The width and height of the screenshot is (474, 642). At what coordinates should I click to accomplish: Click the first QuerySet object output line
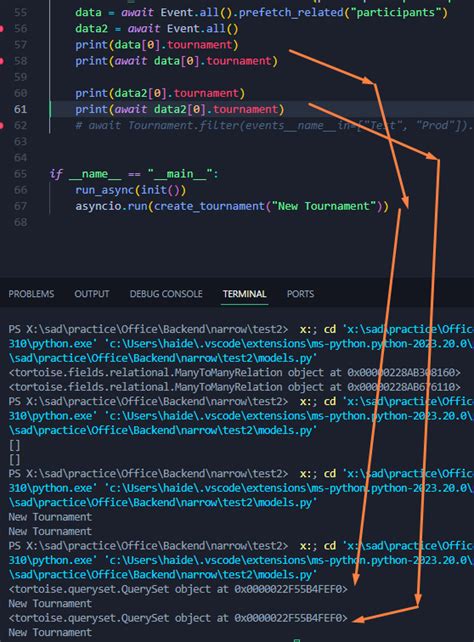click(x=178, y=589)
